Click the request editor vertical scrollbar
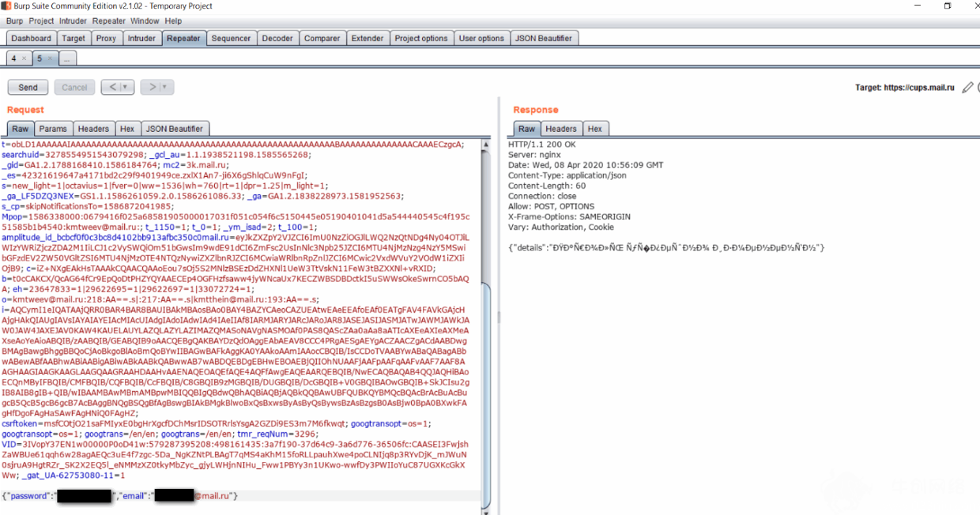Viewport: 980px width, 515px height. click(486, 395)
